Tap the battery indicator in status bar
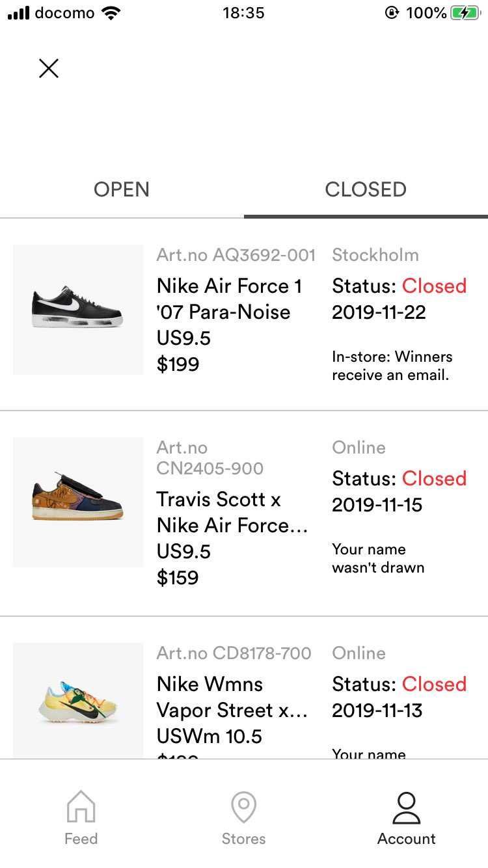The width and height of the screenshot is (488, 868). 465,12
